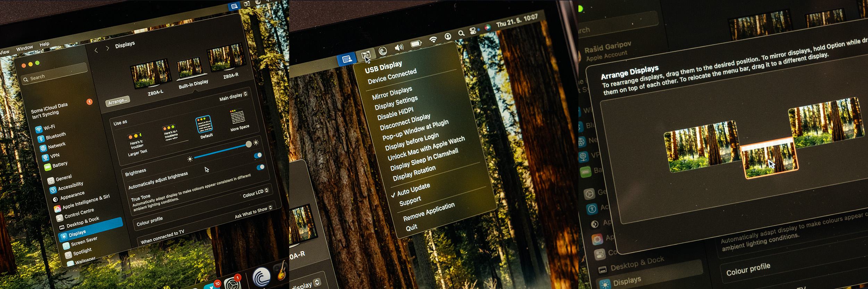Select Remove Application in the menu
868x289 pixels.
pos(429,212)
